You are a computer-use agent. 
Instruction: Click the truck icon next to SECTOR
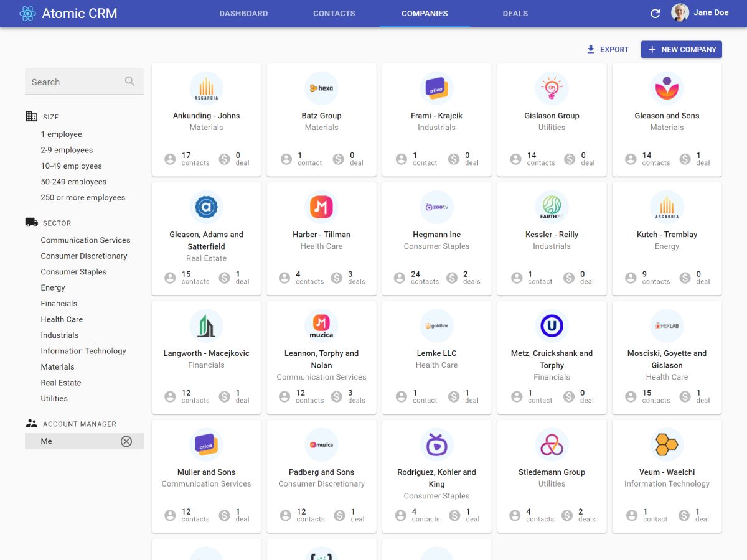[x=31, y=222]
